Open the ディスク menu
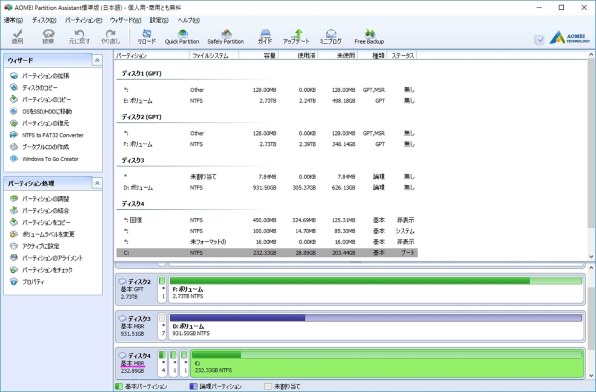Viewport: 596px width, 392px height. pos(44,20)
